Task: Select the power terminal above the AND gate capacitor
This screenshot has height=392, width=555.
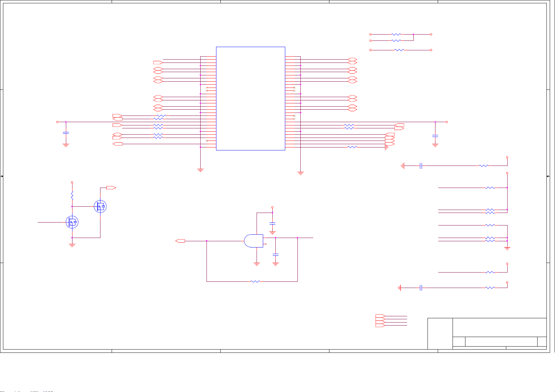Action: tap(272, 208)
